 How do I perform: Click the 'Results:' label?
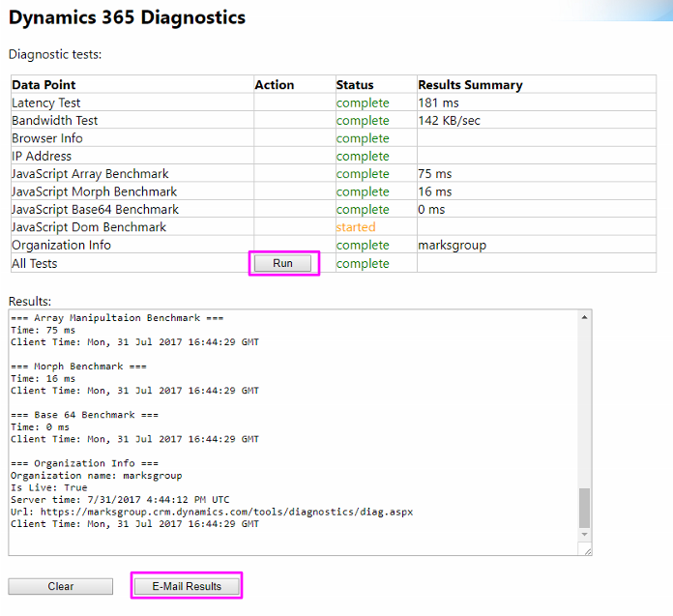coord(30,302)
